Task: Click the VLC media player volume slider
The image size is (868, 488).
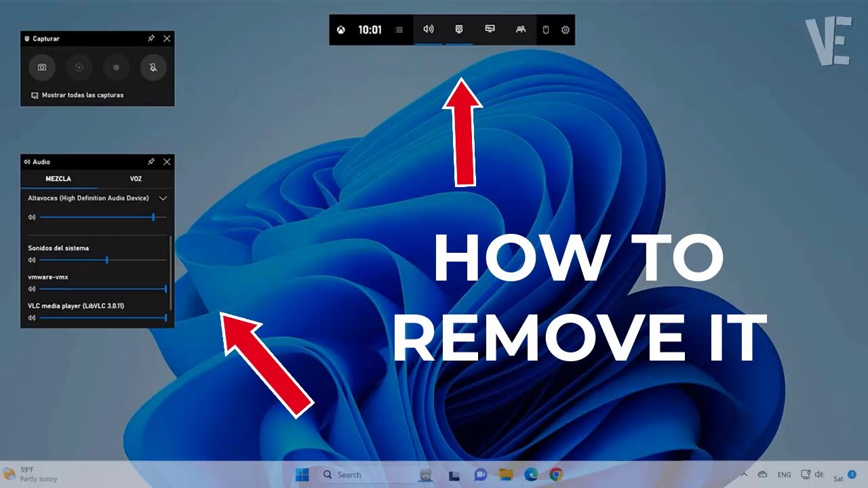Action: coord(103,317)
